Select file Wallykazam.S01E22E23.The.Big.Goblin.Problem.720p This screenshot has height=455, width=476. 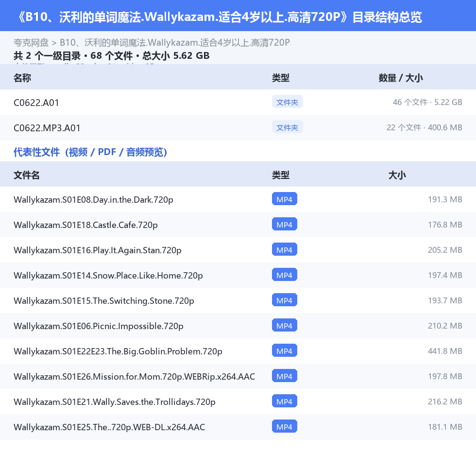[x=118, y=351]
